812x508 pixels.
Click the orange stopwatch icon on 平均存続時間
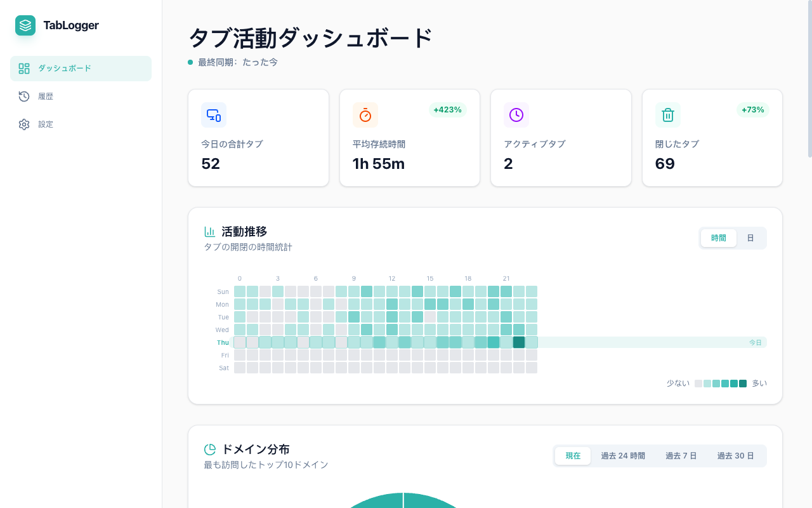pyautogui.click(x=365, y=115)
